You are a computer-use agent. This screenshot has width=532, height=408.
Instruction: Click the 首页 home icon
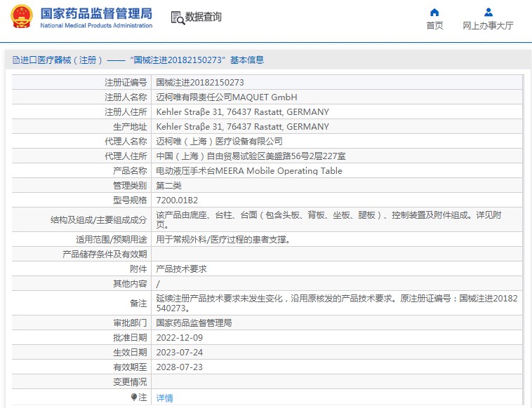pos(434,13)
